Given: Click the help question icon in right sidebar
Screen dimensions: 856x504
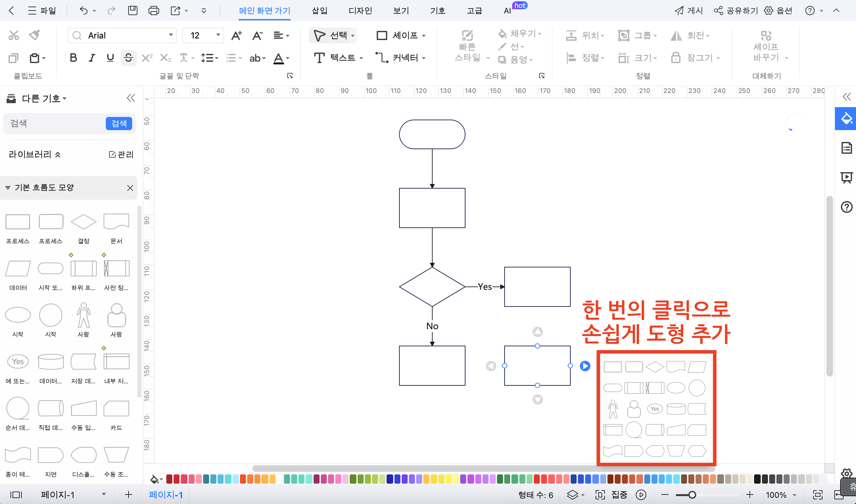Looking at the screenshot, I should point(846,207).
